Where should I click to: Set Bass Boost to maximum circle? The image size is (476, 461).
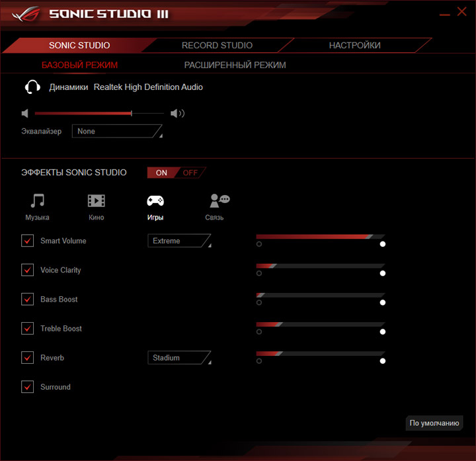[x=383, y=302]
